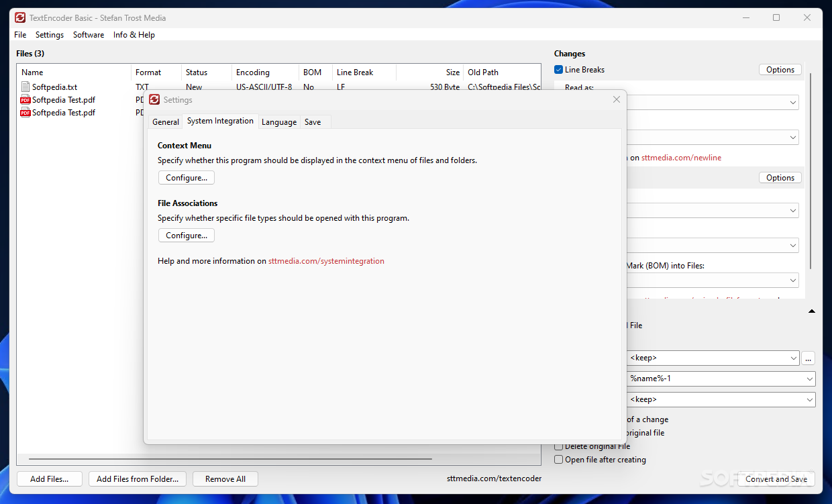Image resolution: width=832 pixels, height=504 pixels.
Task: Sort by Format column header
Action: (x=156, y=72)
